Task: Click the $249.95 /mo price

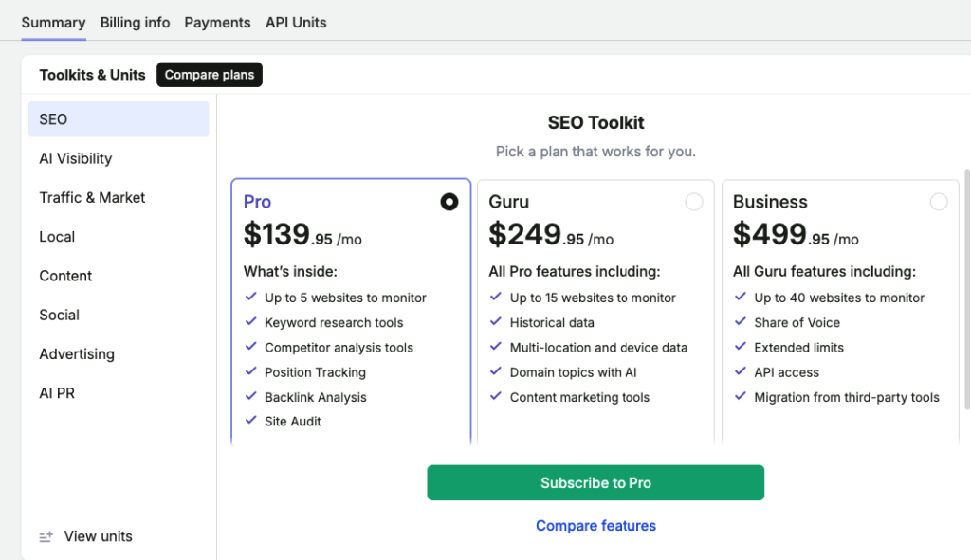Action: pyautogui.click(x=551, y=235)
